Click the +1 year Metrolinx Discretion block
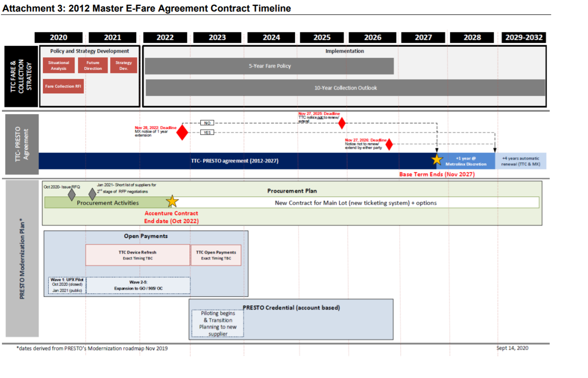This screenshot has width=588, height=378. point(466,161)
